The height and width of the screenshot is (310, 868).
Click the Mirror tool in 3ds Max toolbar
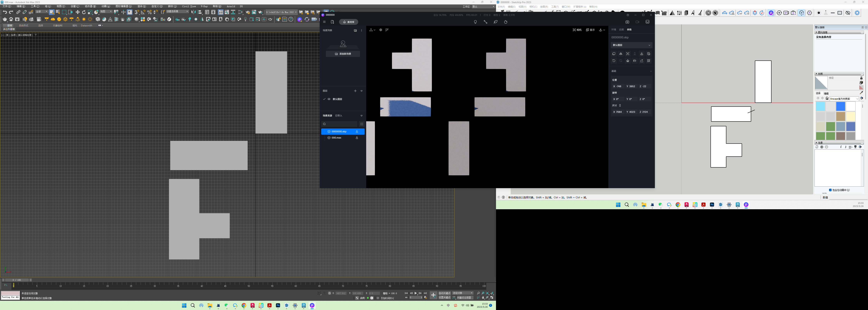coord(193,12)
